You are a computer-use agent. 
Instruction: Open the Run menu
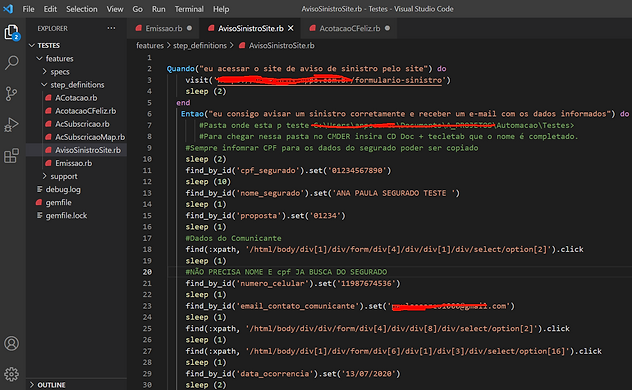pos(158,9)
